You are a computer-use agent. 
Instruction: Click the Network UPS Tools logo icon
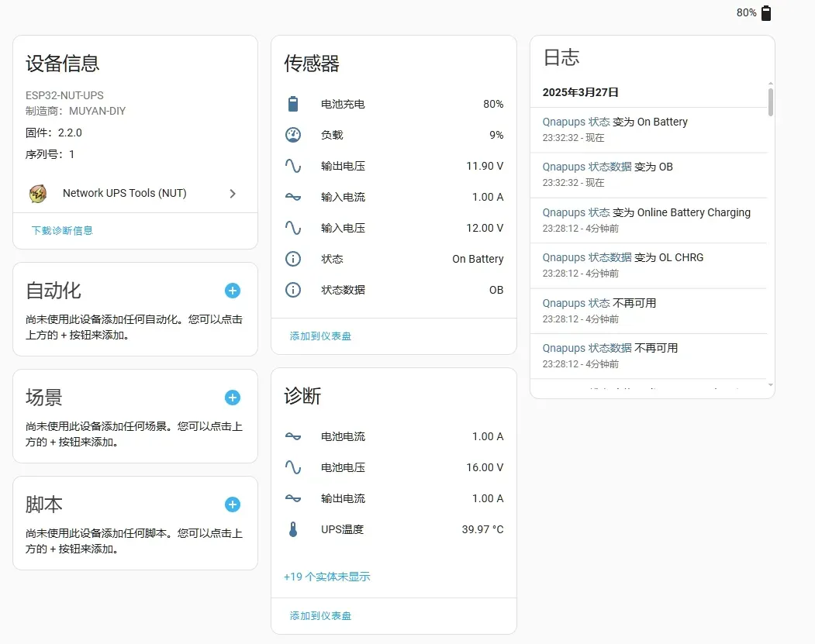point(37,194)
